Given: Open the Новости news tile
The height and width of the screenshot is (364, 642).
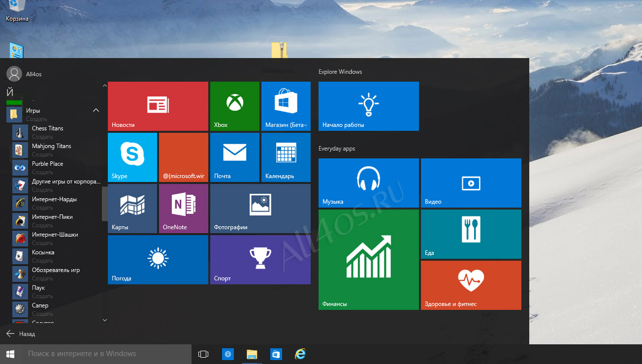Looking at the screenshot, I should 158,106.
